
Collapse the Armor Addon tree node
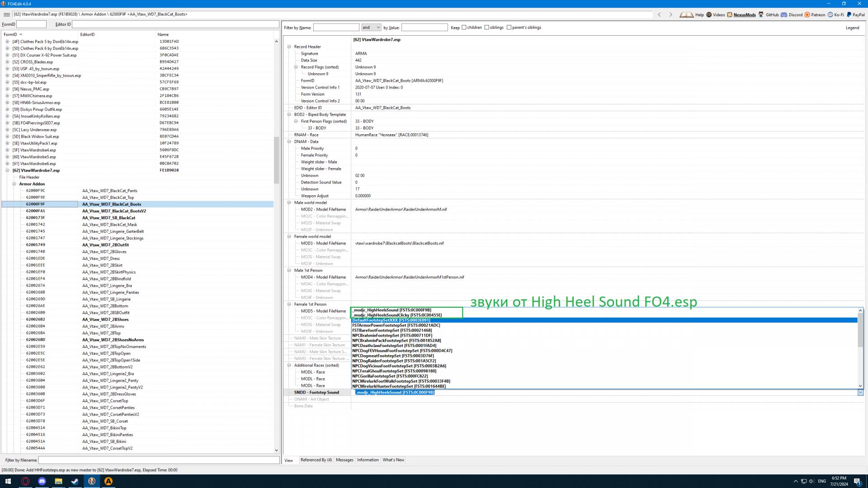[14, 184]
